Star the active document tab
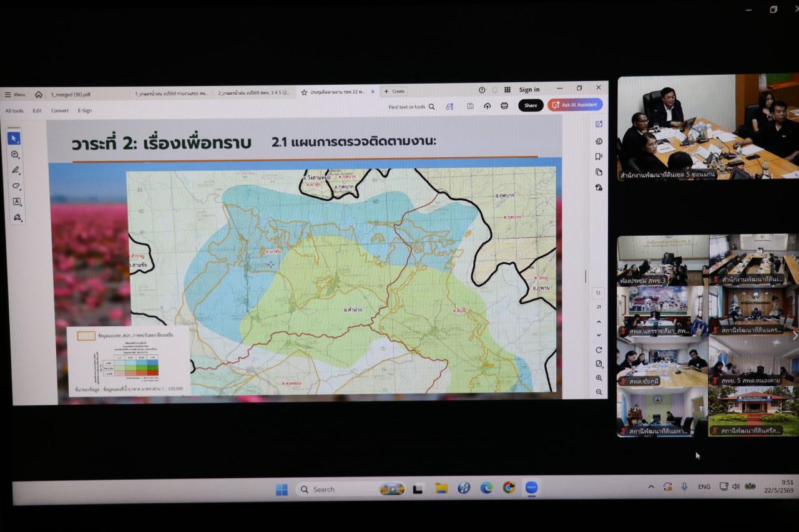 pos(304,92)
